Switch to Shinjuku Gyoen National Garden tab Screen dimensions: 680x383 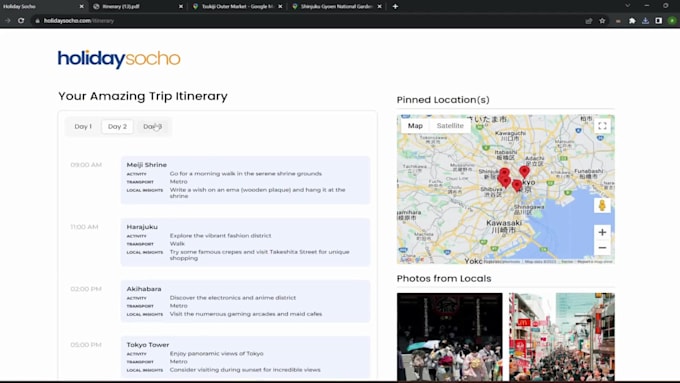pos(337,7)
